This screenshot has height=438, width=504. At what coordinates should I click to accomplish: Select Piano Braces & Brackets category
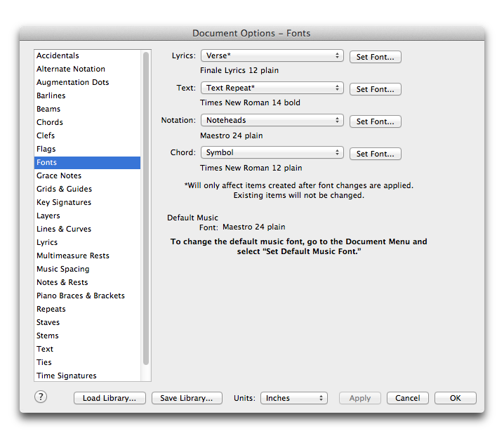coord(87,296)
